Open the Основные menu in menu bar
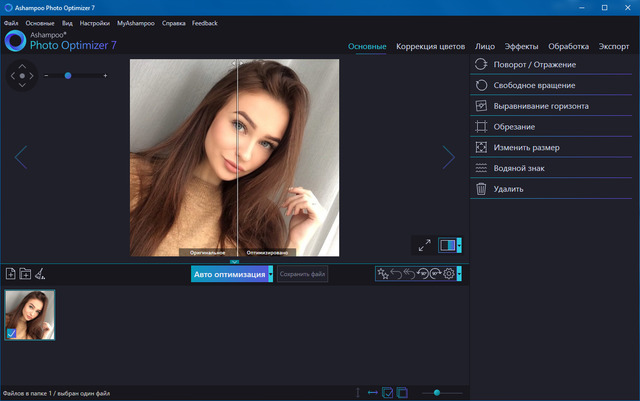The height and width of the screenshot is (401, 640). click(x=40, y=23)
